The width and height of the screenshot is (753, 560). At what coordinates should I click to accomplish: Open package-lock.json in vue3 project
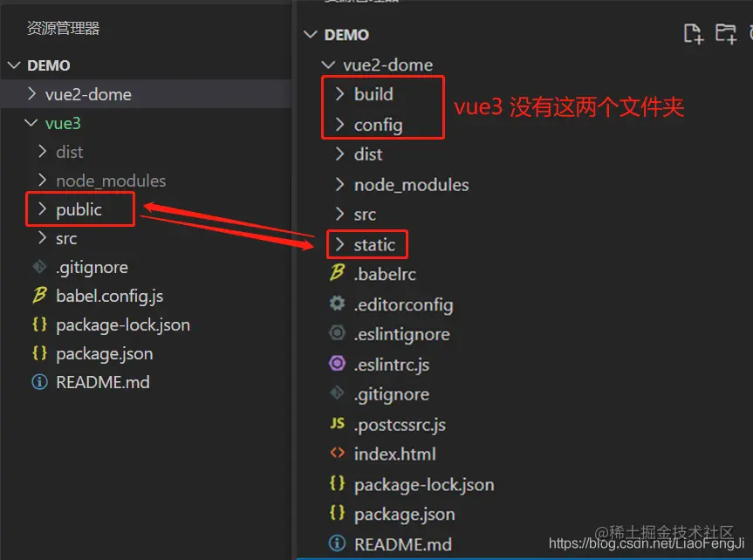(123, 324)
